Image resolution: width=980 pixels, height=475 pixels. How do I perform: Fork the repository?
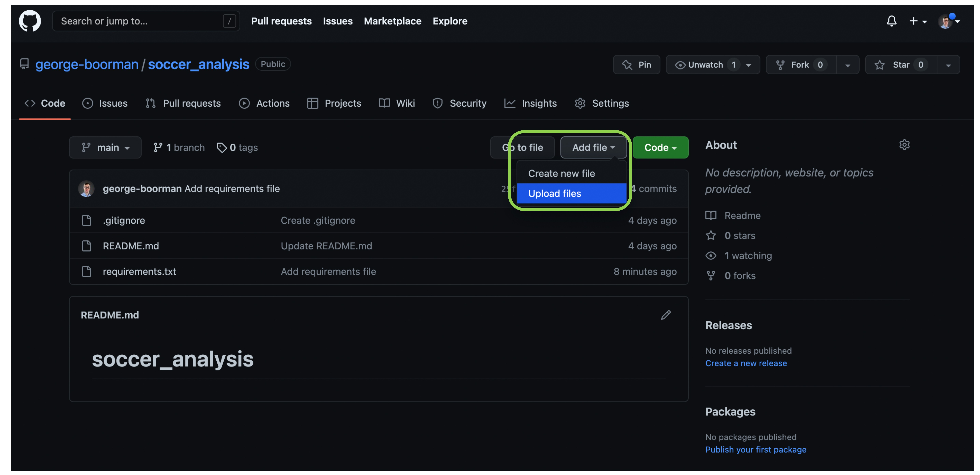pos(801,65)
